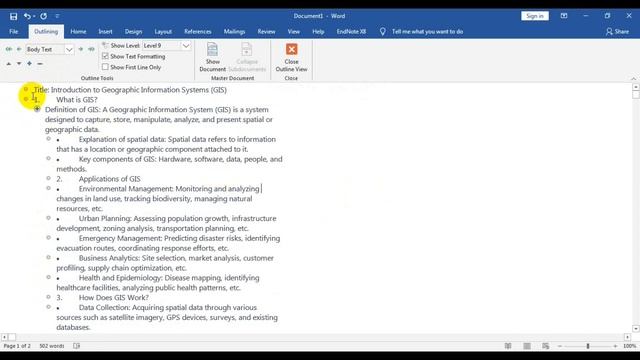Collapse the ribbon with the chevron
Screen dimensions: 640x360
(633, 78)
